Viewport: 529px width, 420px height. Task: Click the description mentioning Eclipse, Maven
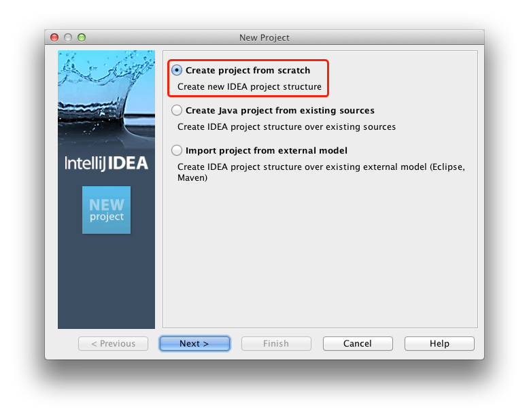tap(321, 172)
